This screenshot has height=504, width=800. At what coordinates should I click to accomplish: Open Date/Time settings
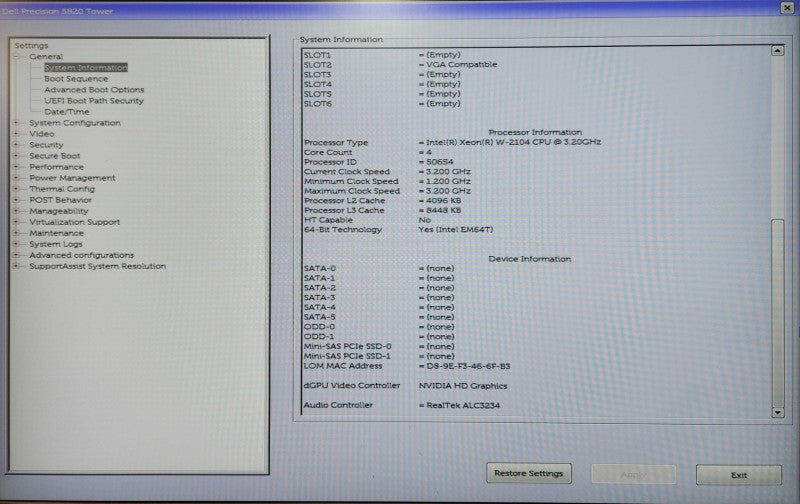[67, 112]
